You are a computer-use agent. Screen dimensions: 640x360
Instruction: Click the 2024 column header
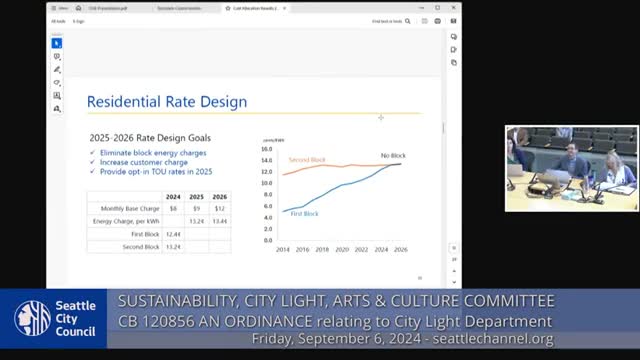pyautogui.click(x=173, y=197)
